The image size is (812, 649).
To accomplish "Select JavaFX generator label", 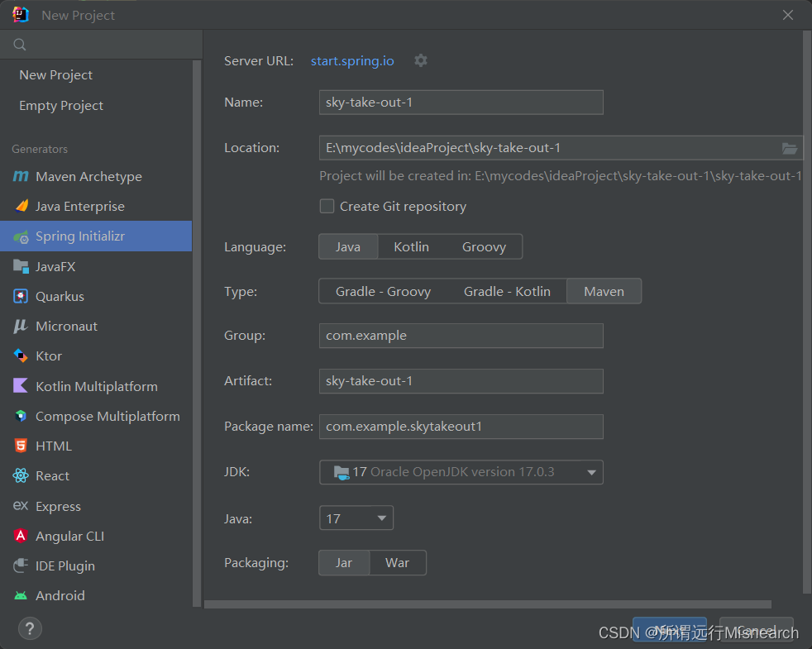I will click(55, 267).
